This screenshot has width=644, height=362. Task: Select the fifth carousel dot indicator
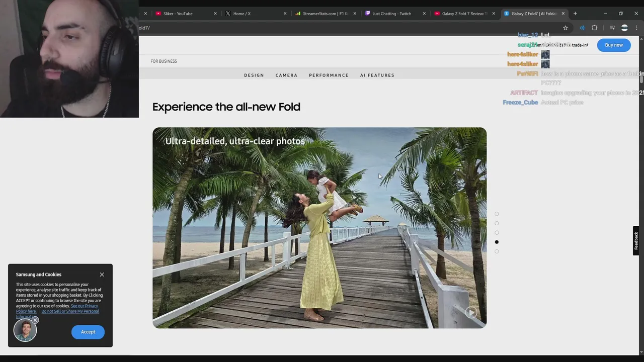coord(497,251)
